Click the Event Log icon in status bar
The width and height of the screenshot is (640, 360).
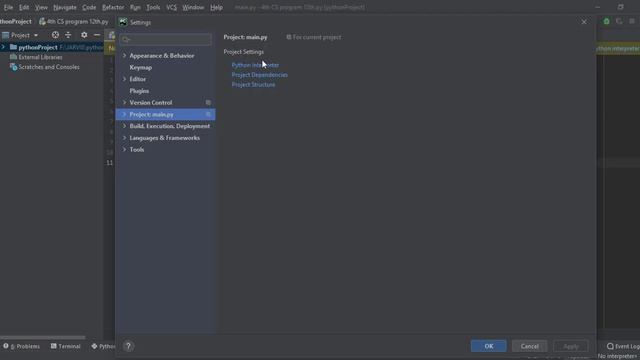[610, 346]
